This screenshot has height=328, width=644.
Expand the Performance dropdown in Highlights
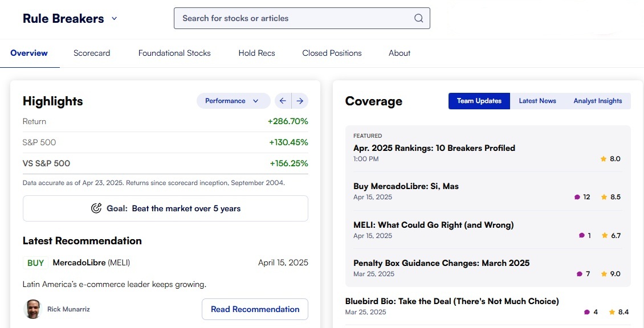[233, 101]
